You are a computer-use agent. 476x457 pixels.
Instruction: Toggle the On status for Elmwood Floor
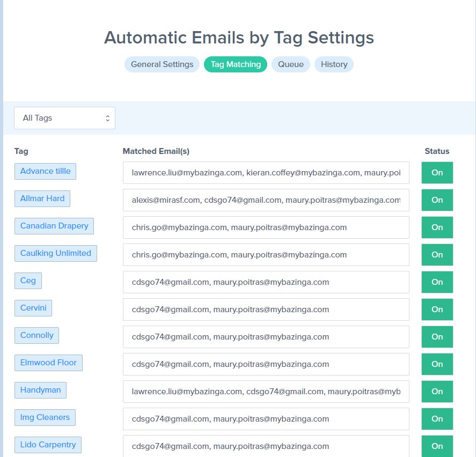tap(437, 364)
